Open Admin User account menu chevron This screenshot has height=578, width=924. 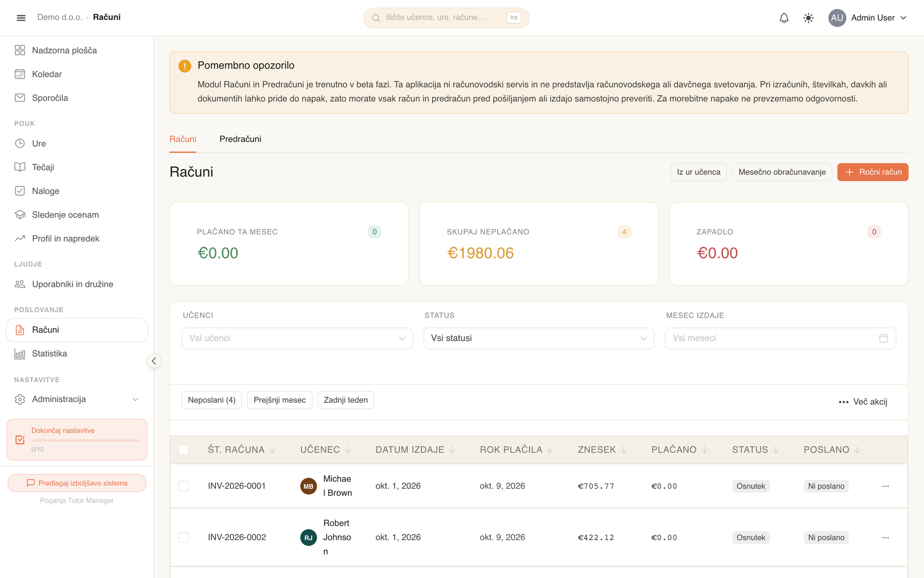(x=904, y=18)
